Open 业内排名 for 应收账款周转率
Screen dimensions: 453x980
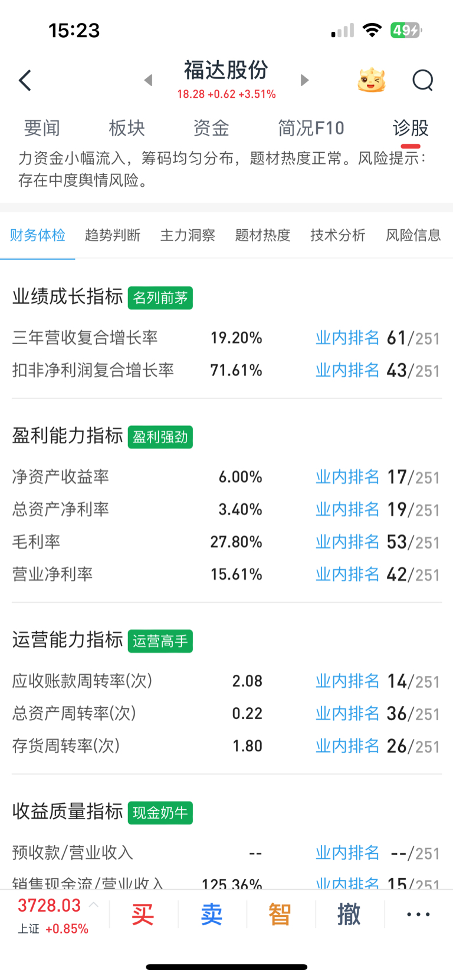[x=347, y=681]
